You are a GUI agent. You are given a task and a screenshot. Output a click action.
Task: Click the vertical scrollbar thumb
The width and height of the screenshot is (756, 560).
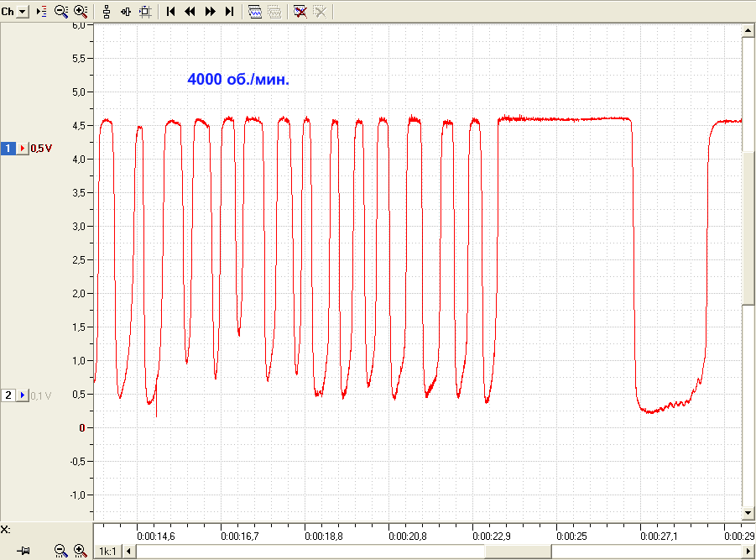748,228
